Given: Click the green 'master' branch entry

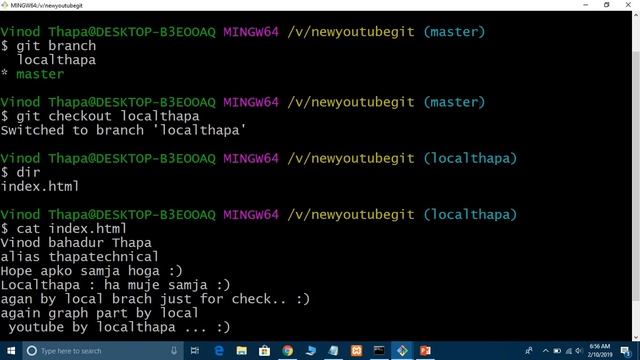Looking at the screenshot, I should click(40, 74).
